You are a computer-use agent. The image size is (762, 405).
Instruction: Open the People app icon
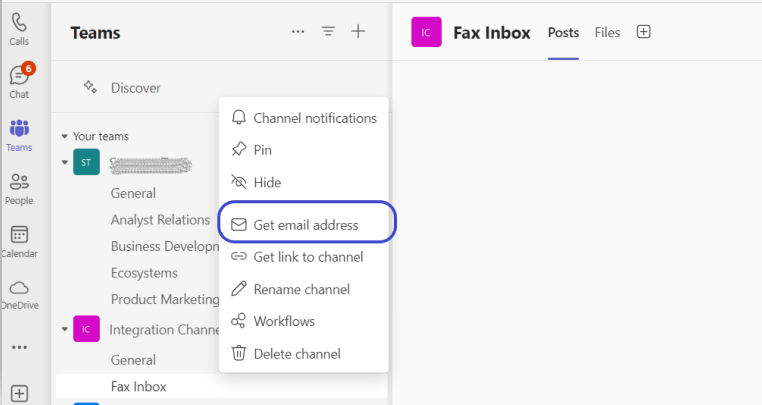pos(19,187)
